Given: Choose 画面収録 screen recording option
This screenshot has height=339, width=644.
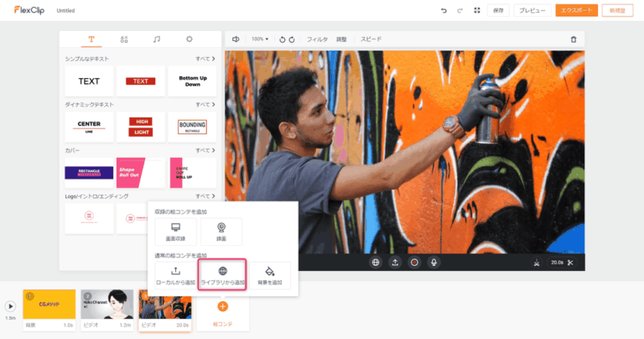Looking at the screenshot, I should 175,232.
